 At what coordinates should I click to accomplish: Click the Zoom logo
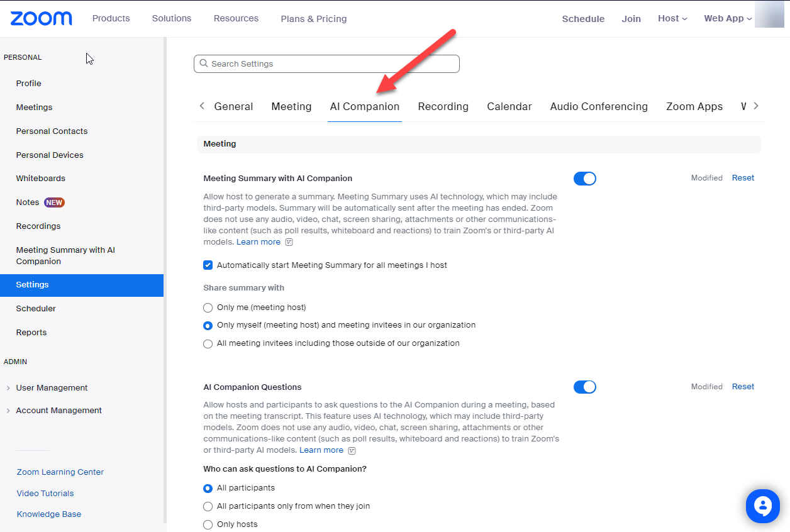[x=41, y=18]
